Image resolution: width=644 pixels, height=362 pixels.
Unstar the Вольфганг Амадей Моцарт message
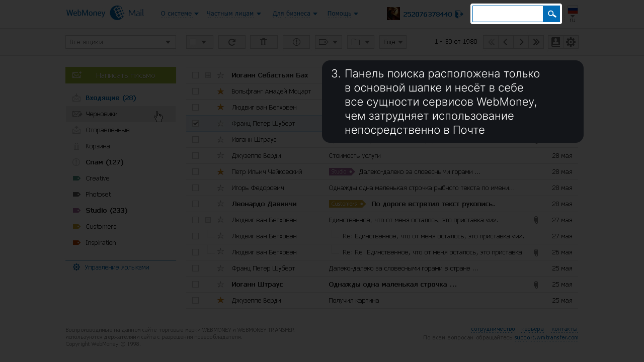pos(220,91)
